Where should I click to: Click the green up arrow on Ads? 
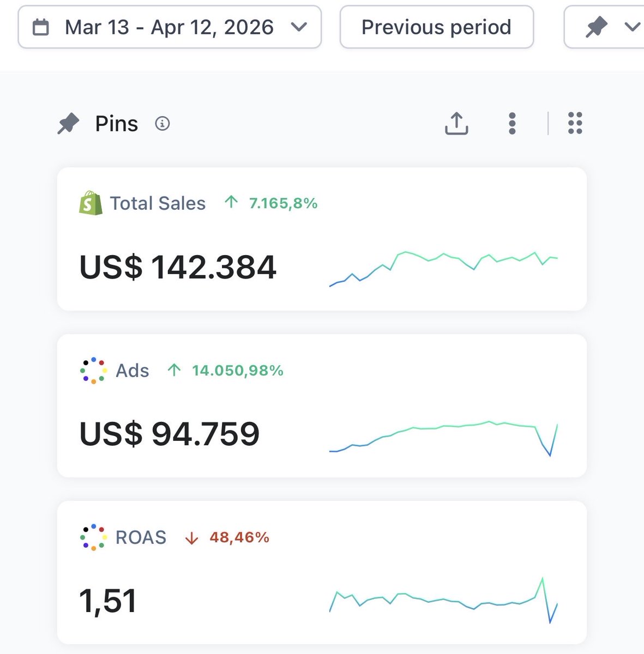tap(174, 371)
